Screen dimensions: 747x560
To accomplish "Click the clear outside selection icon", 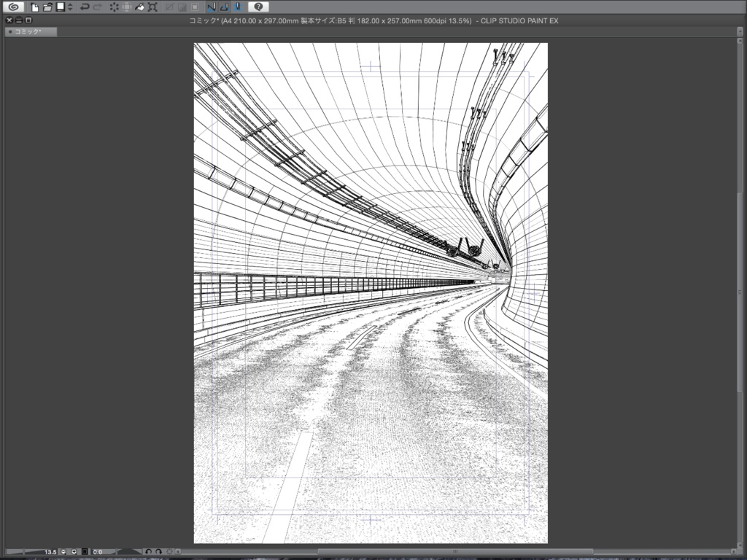I will [x=127, y=7].
